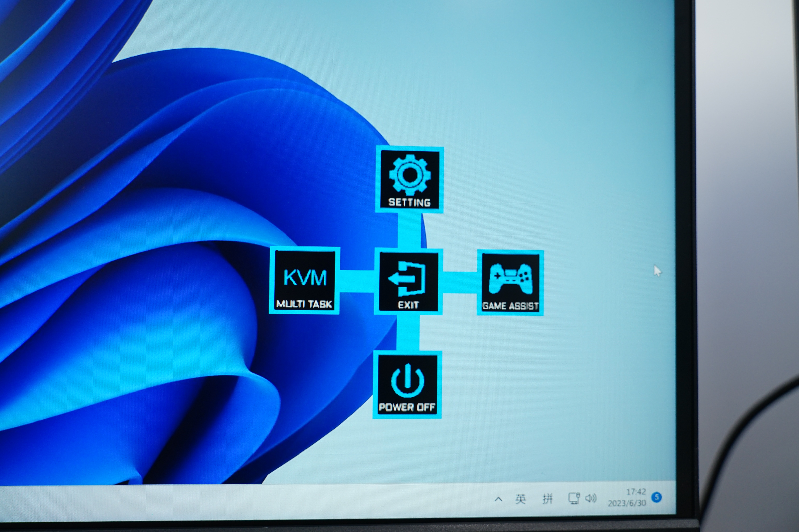This screenshot has width=799, height=532.
Task: Choose the GAME ASSIST text label
Action: (510, 306)
